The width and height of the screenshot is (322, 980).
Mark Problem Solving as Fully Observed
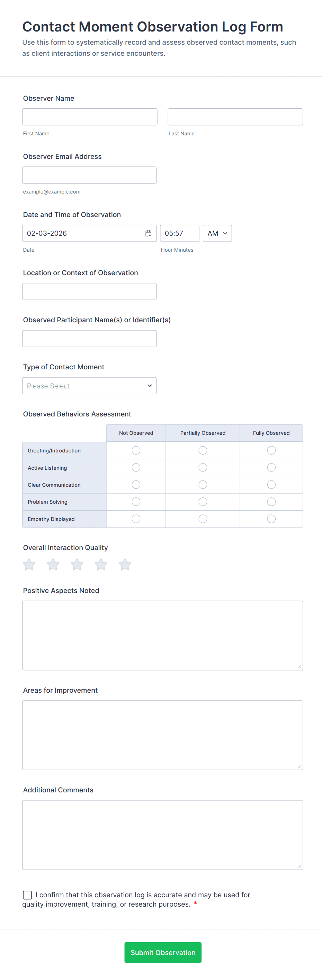tap(271, 502)
